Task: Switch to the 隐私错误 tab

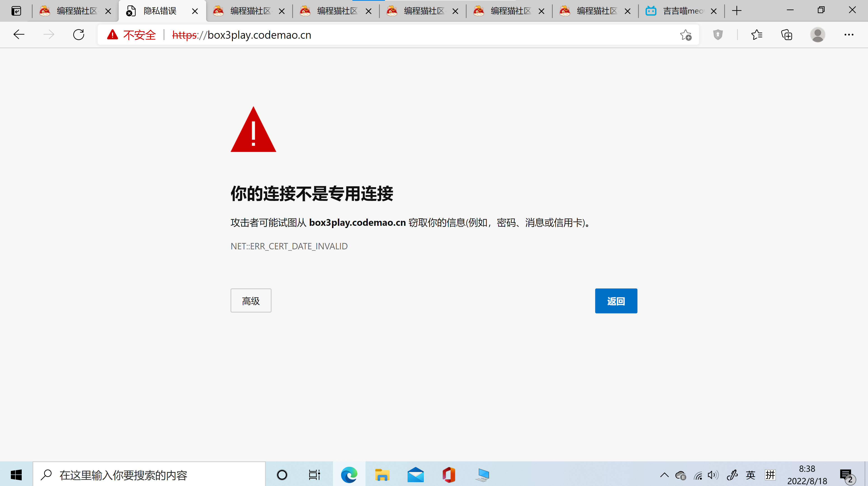Action: pos(162,11)
